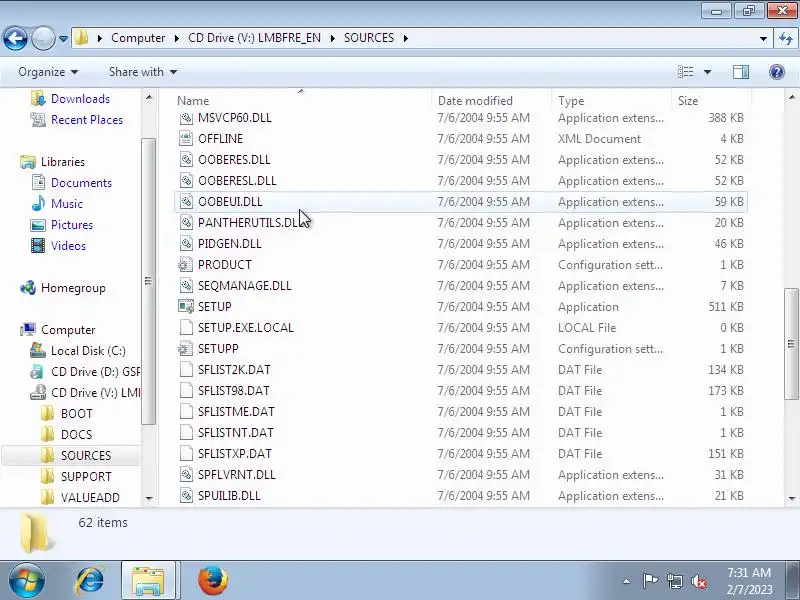Show hidden system tray icons
The image size is (800, 600).
tap(626, 581)
